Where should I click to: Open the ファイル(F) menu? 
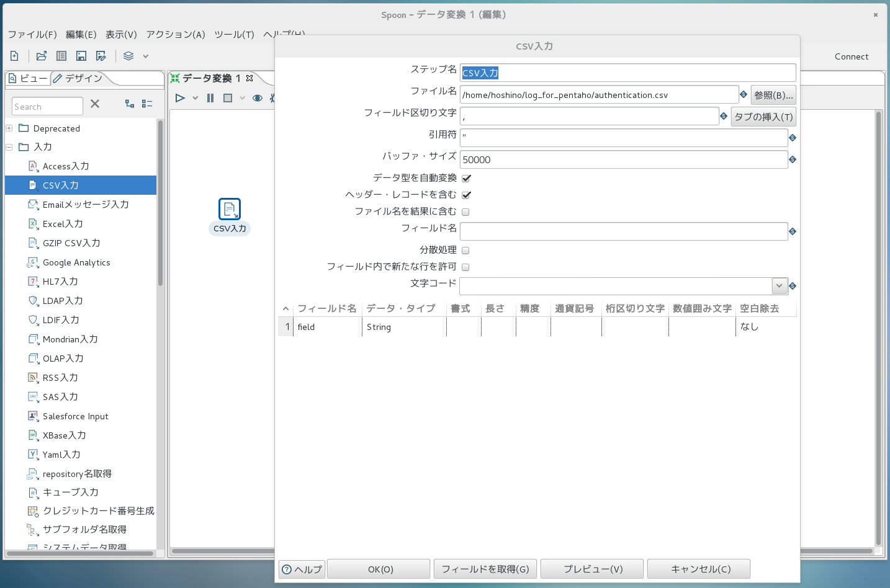pos(32,35)
